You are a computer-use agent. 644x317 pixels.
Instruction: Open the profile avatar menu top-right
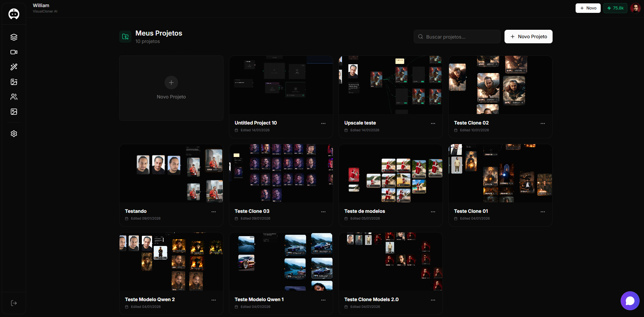pos(636,8)
